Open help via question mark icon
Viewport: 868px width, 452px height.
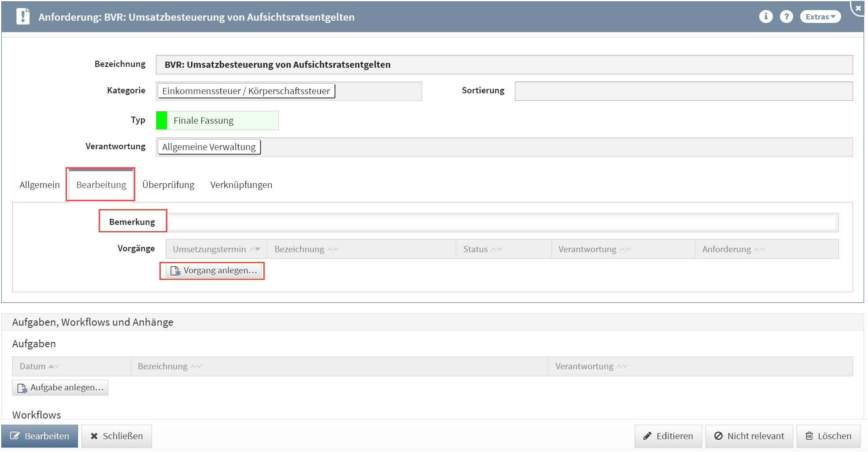[x=786, y=17]
